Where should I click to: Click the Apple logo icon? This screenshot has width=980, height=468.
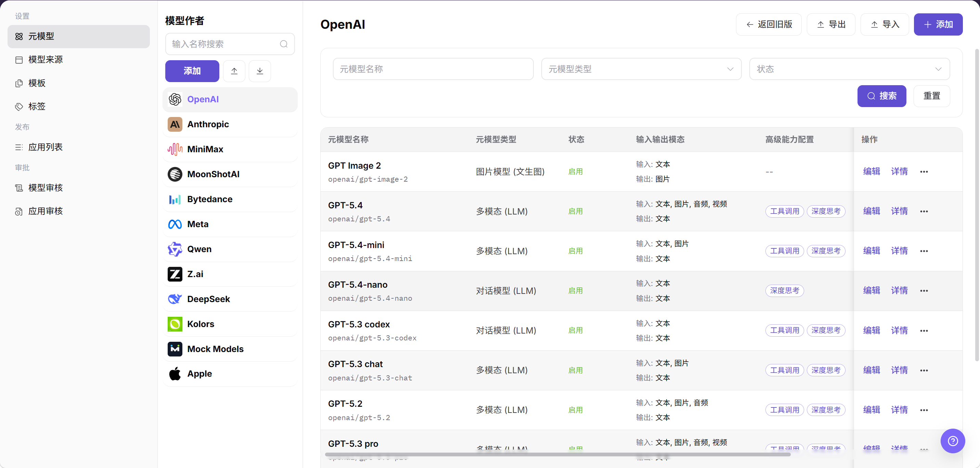[x=175, y=374]
